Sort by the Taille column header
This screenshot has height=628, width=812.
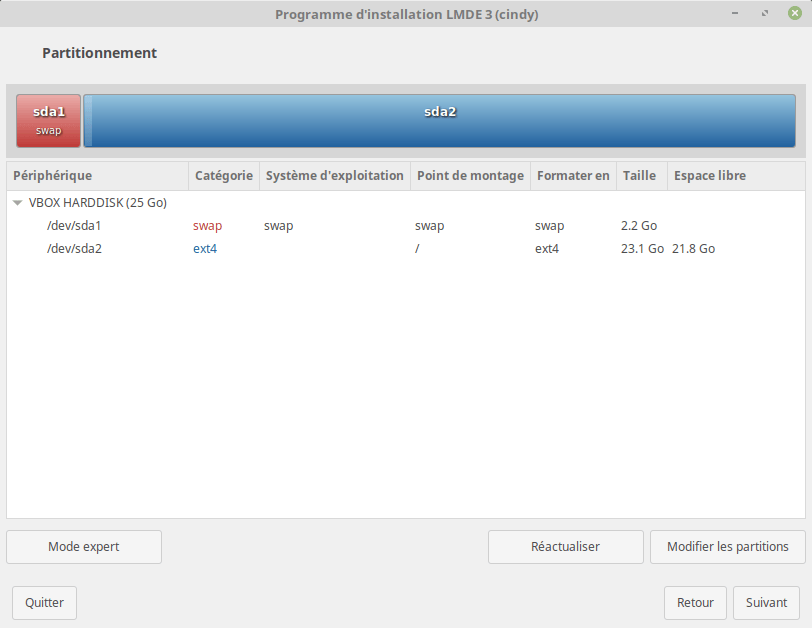click(x=640, y=176)
